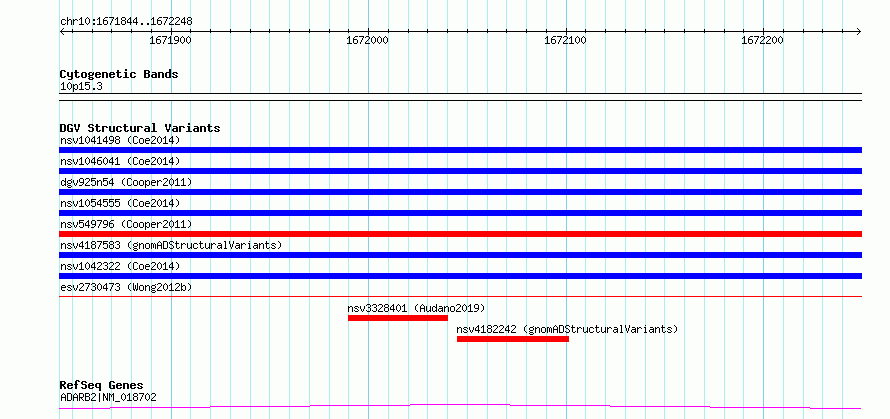Click the 1671900 ruler position label
890x419 pixels.
coord(170,40)
